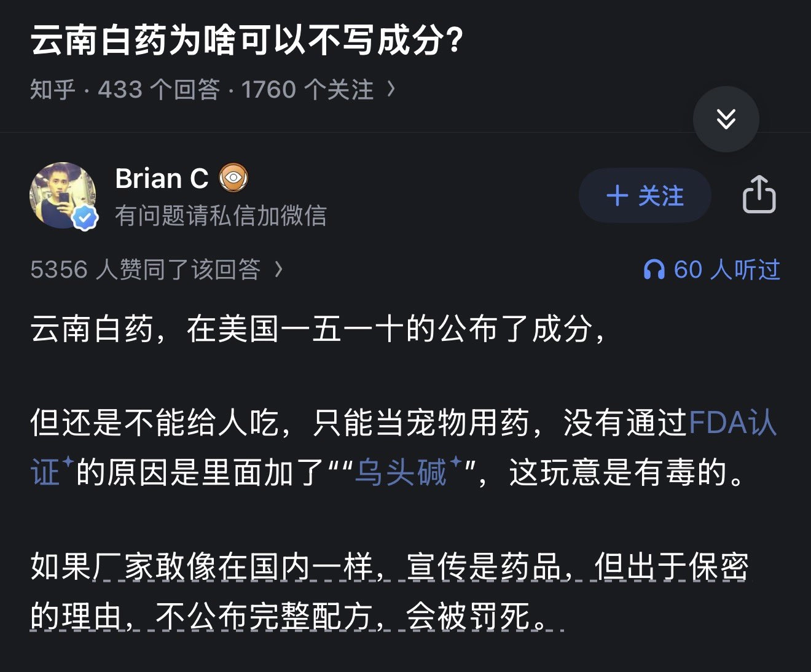The image size is (811, 672).
Task: Tap the double-chevron down floating button
Action: (x=726, y=119)
